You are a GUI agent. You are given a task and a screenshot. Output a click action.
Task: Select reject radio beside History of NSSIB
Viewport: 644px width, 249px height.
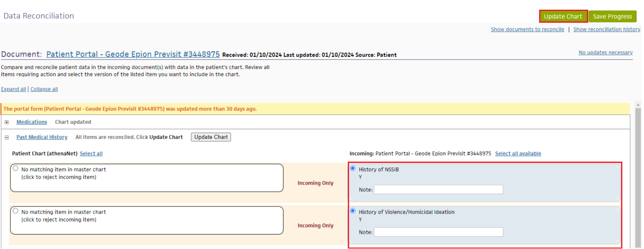[x=16, y=168]
